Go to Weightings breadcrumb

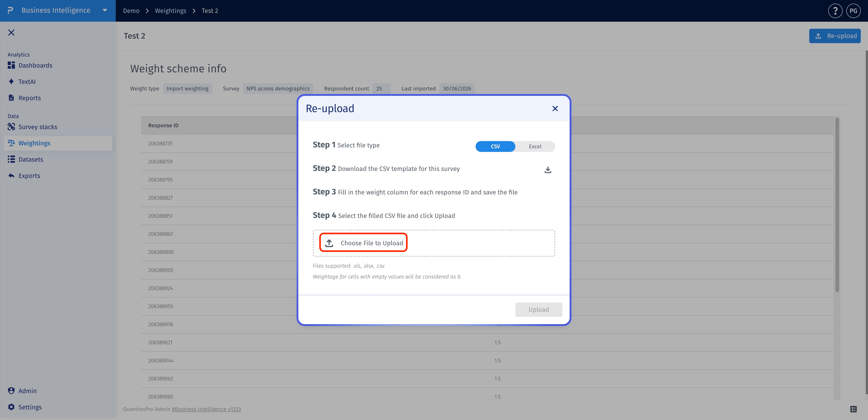170,11
